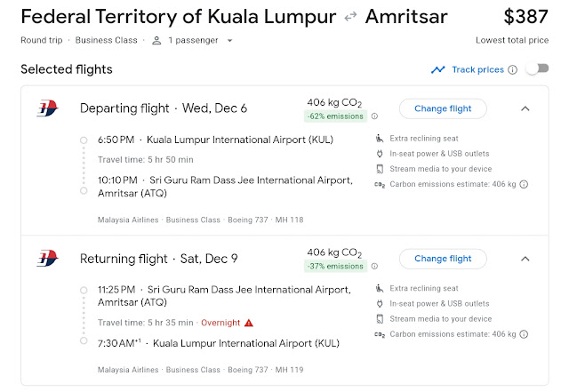Click the departing flight emissions info icon
Screen dimensions: 569x392
[374, 116]
